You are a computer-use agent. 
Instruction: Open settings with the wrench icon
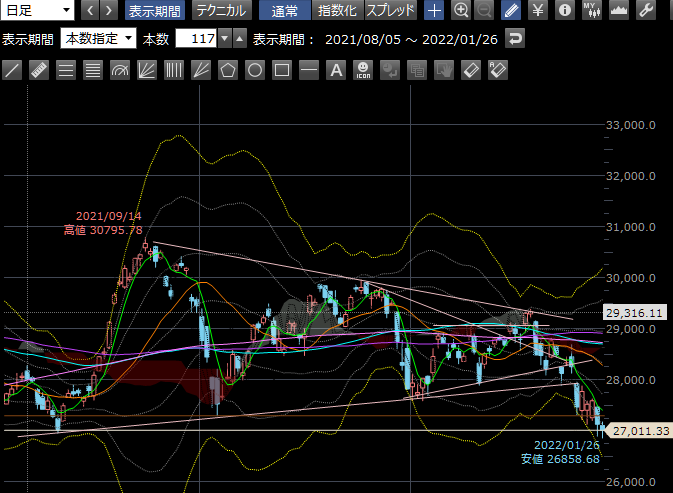coord(646,11)
